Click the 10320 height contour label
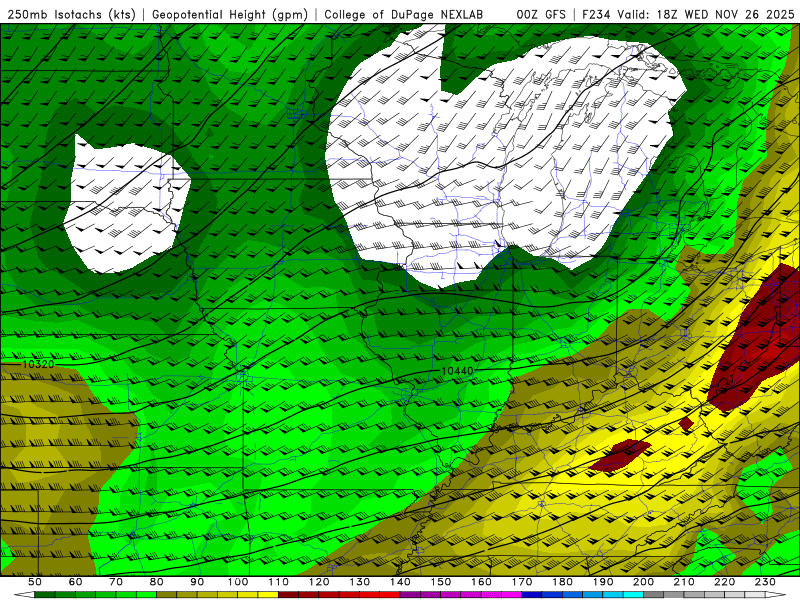Image resolution: width=800 pixels, height=600 pixels. click(x=38, y=364)
